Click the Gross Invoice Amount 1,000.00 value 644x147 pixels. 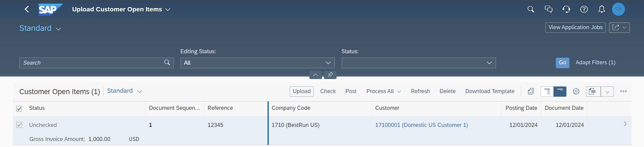point(99,139)
